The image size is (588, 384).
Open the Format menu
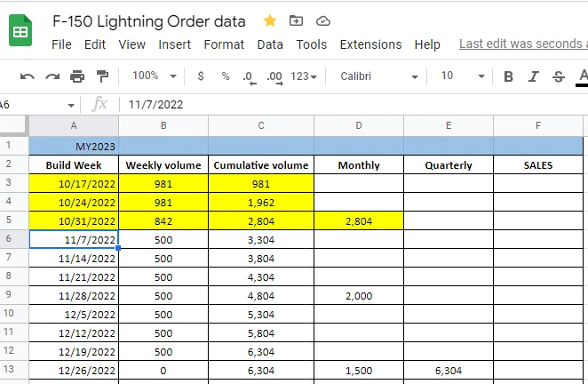224,44
